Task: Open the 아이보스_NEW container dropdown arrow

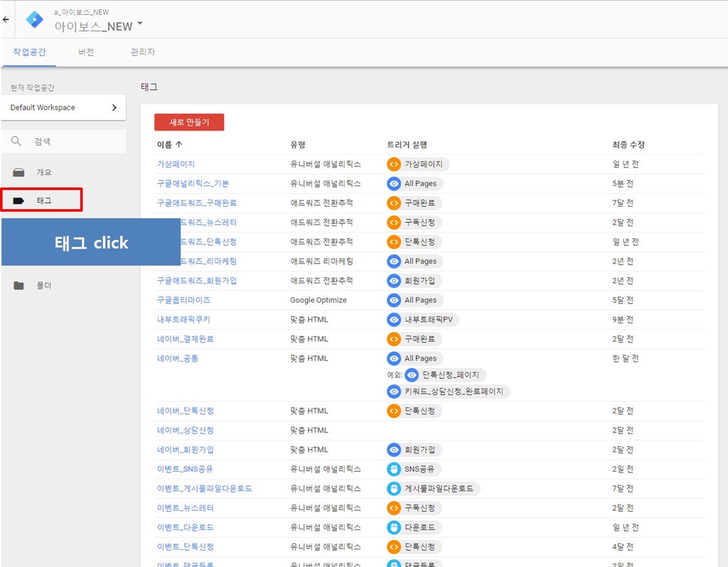Action: [x=140, y=23]
